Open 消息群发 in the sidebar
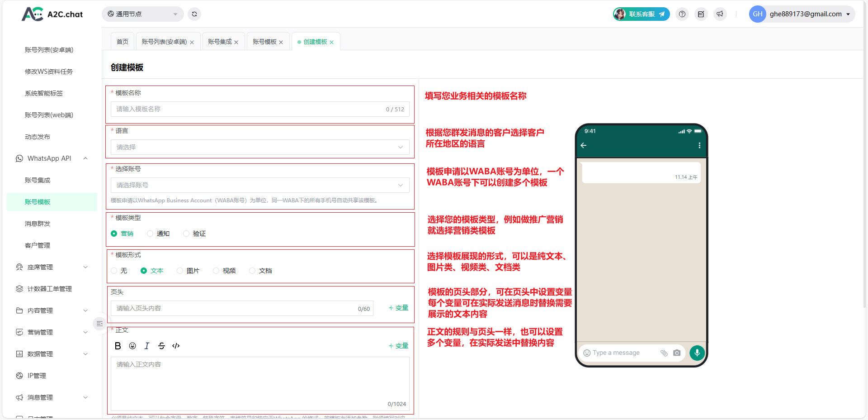Image resolution: width=868 pixels, height=420 pixels. pos(38,224)
